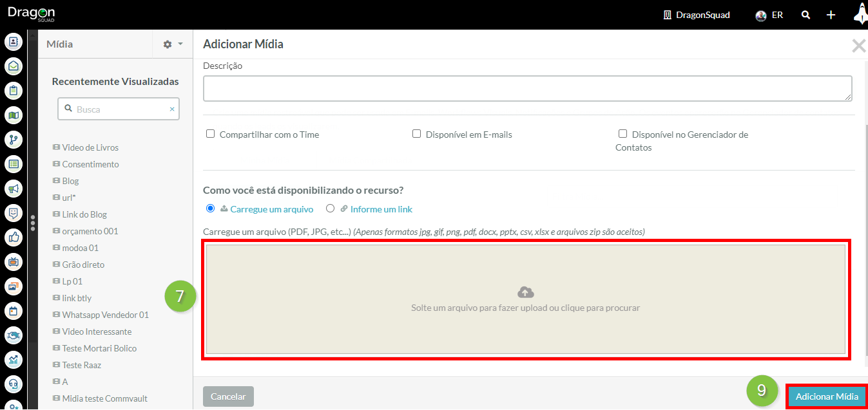The height and width of the screenshot is (410, 868).
Task: Open the ER user account menu
Action: 769,15
